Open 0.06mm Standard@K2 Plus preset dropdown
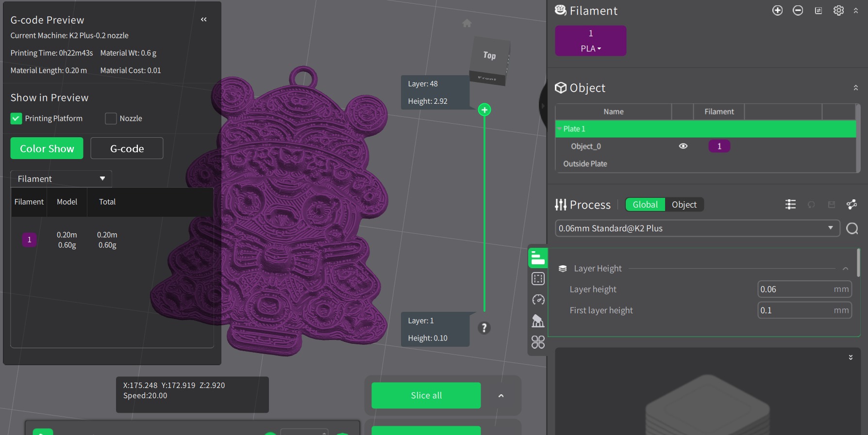The image size is (868, 435). click(x=697, y=228)
